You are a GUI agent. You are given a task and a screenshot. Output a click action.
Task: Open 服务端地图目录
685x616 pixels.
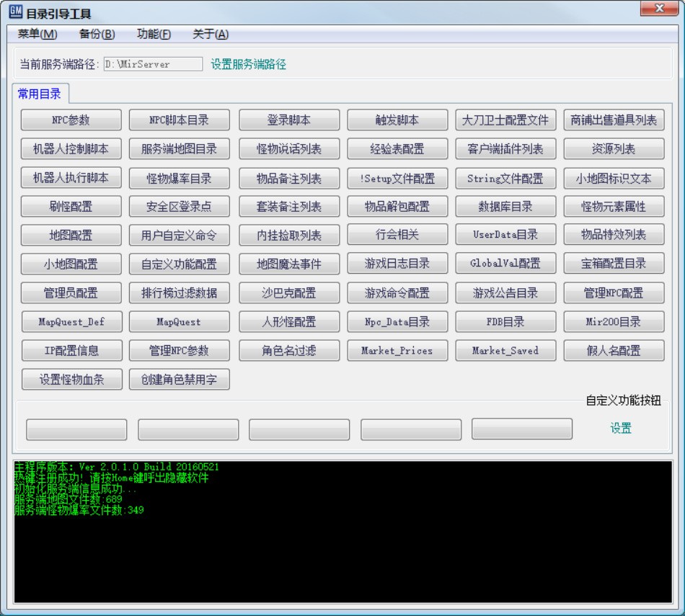(179, 149)
